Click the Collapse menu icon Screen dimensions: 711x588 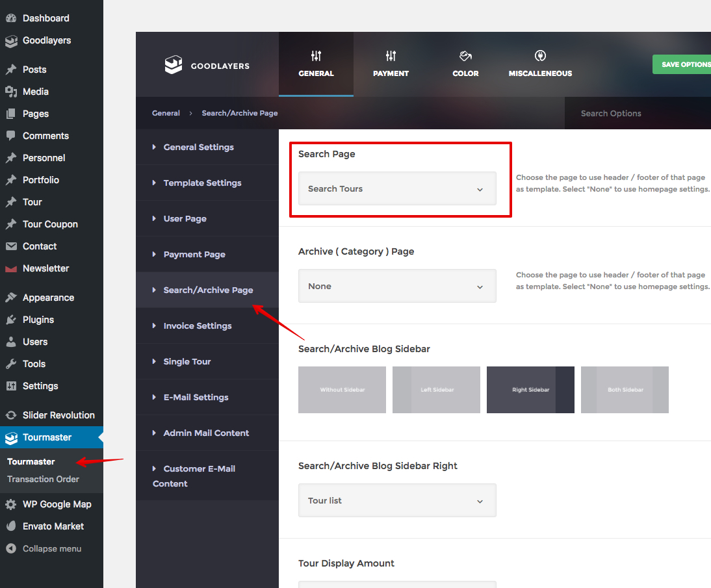pos(11,548)
